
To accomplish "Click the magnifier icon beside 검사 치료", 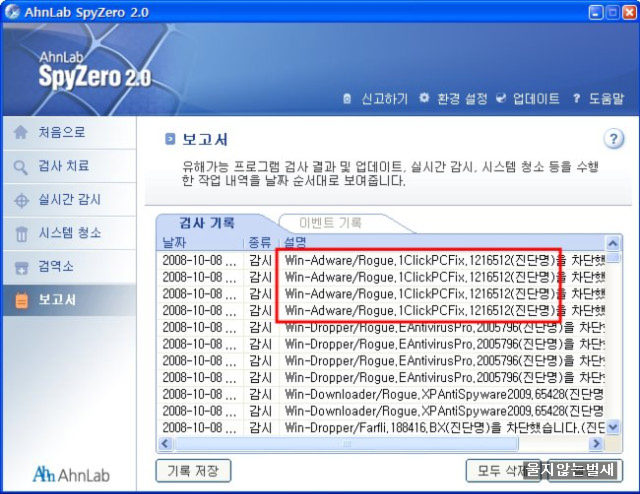I will (20, 167).
